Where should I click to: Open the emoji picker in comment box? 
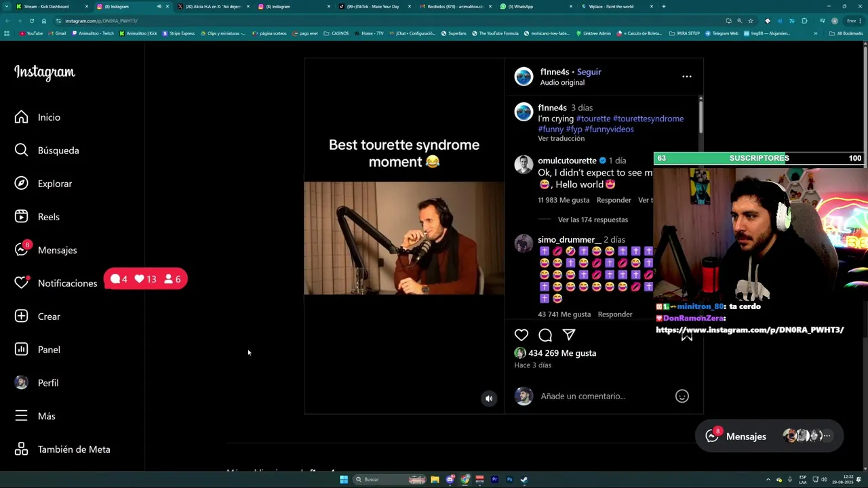point(682,396)
